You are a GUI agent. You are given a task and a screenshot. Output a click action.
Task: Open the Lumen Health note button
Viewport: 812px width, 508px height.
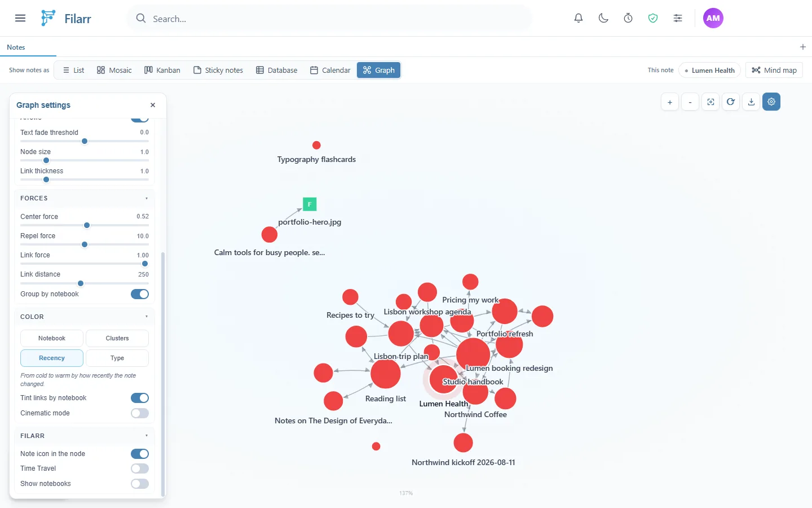pos(709,70)
